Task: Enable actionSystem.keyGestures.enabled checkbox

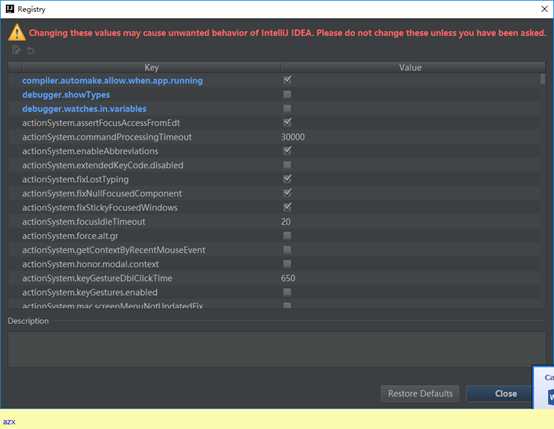Action: click(x=287, y=292)
